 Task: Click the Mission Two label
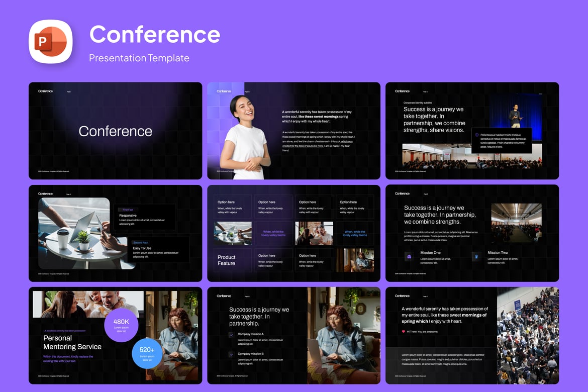(498, 253)
